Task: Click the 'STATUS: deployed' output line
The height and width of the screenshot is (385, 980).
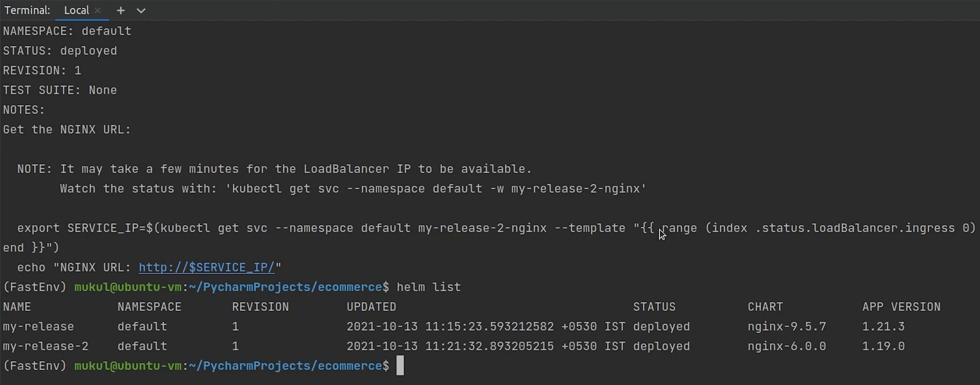Action: tap(60, 51)
